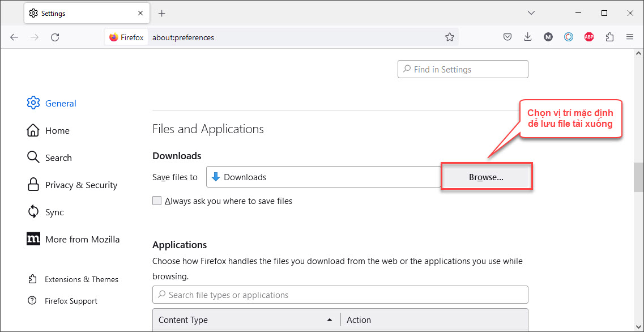Click the dark M extension icon
Image resolution: width=644 pixels, height=332 pixels.
point(548,37)
